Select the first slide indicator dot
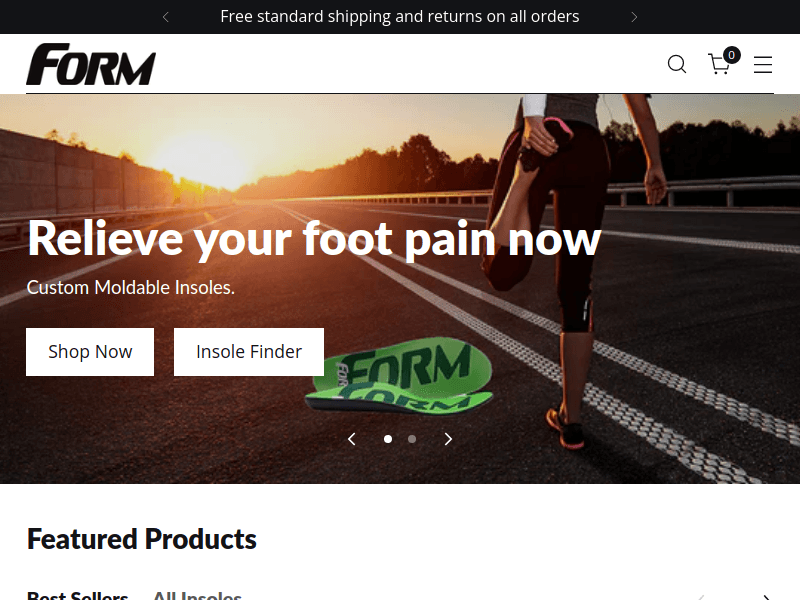800x600 pixels. tap(388, 439)
